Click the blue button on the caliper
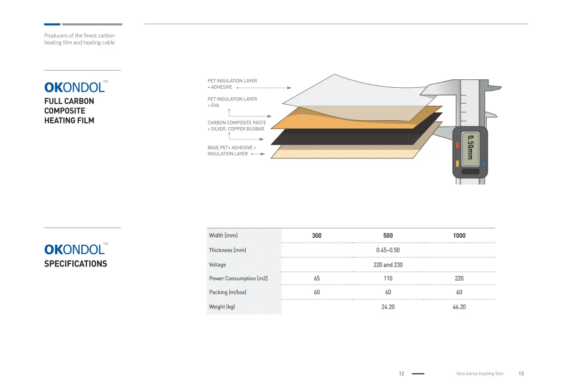566x392 pixels. (484, 163)
